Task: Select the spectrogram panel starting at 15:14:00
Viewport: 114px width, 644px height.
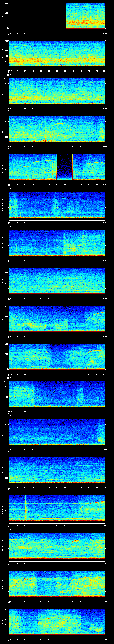Action: (57, 205)
